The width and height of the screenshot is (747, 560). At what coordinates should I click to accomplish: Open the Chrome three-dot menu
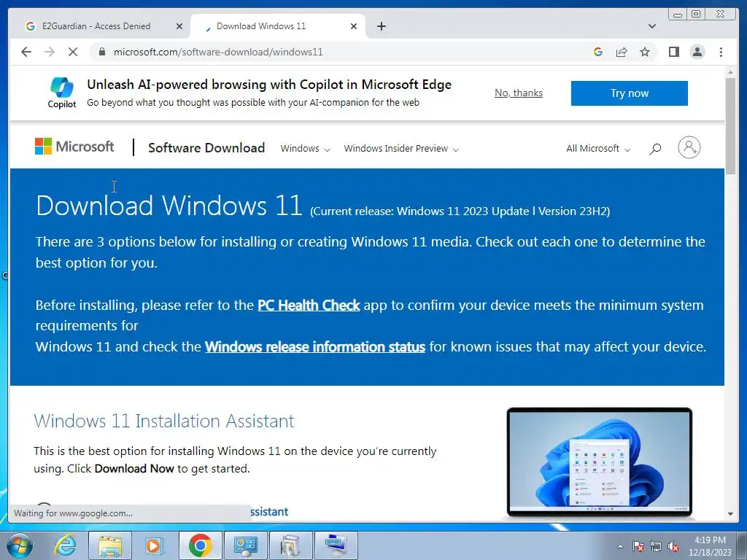(721, 52)
